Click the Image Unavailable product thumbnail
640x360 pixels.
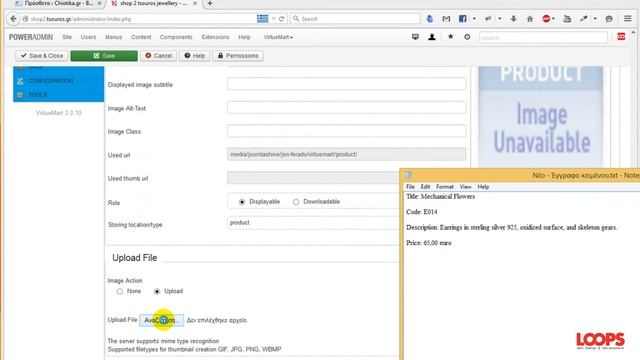click(x=541, y=117)
